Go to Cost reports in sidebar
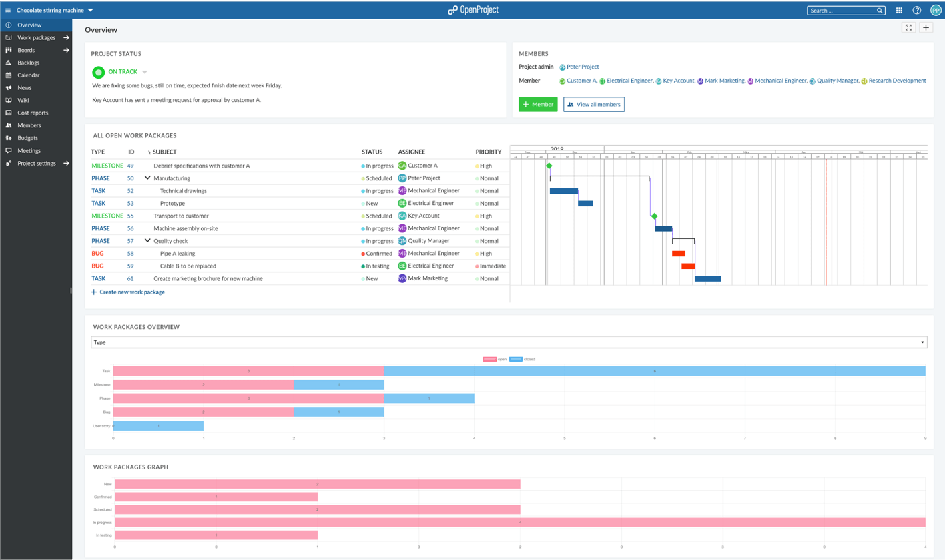The image size is (945, 560). [x=33, y=113]
